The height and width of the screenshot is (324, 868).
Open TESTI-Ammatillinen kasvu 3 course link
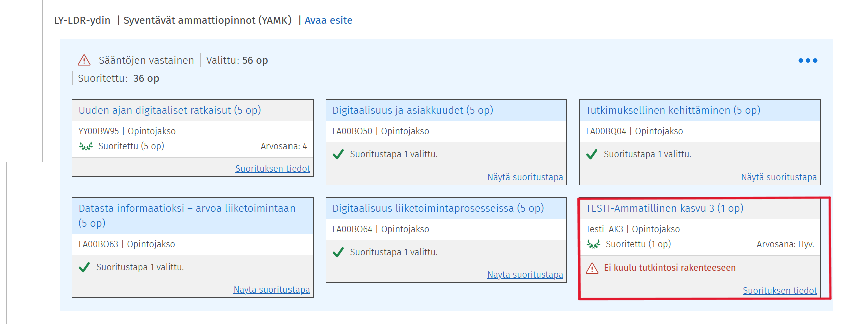pos(664,208)
